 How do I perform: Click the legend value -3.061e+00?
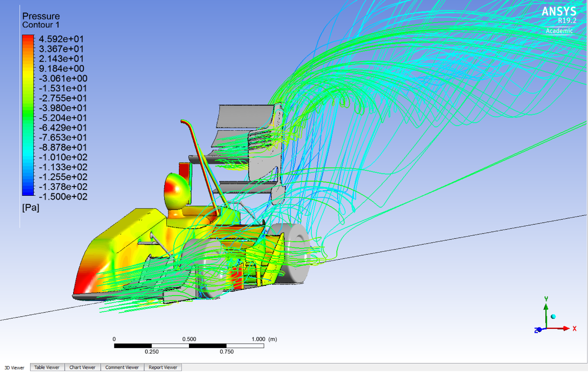pos(63,78)
